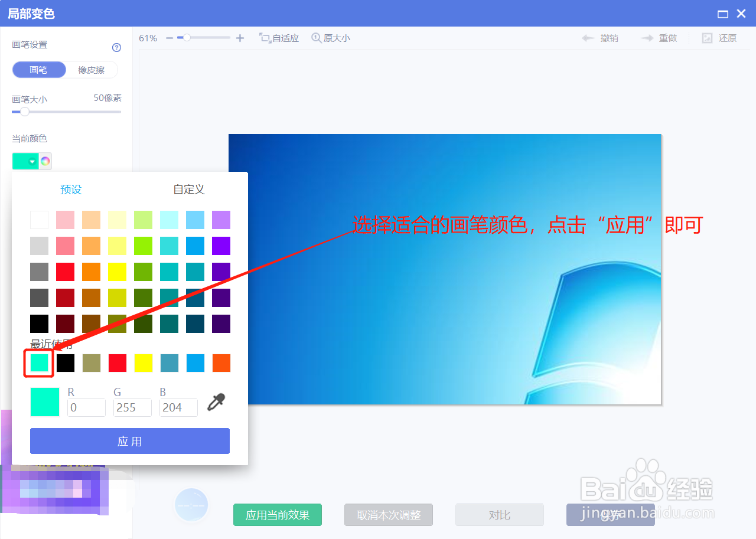Image resolution: width=756 pixels, height=539 pixels.
Task: Select the light blue top-row swatch
Action: tap(195, 220)
